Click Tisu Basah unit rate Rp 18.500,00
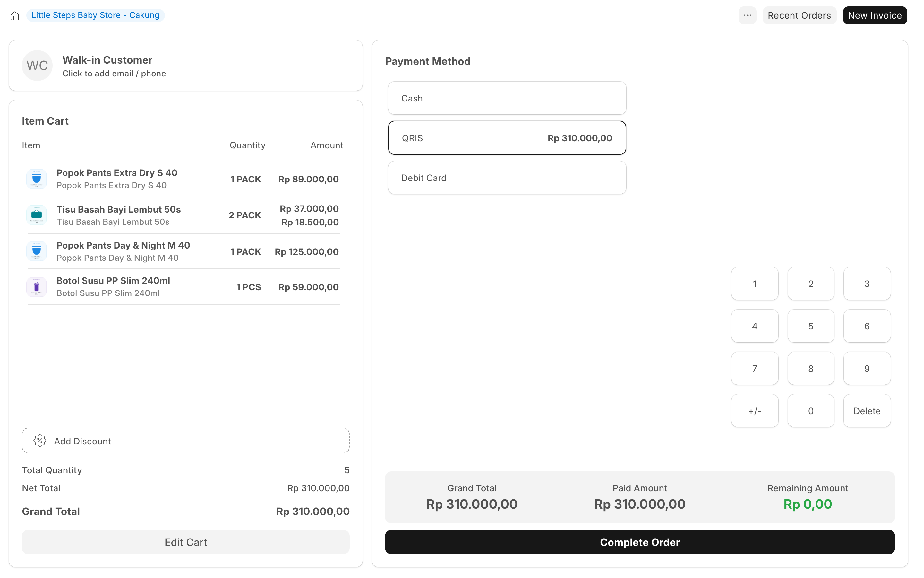Viewport: 924px width, 578px height. coord(310,222)
